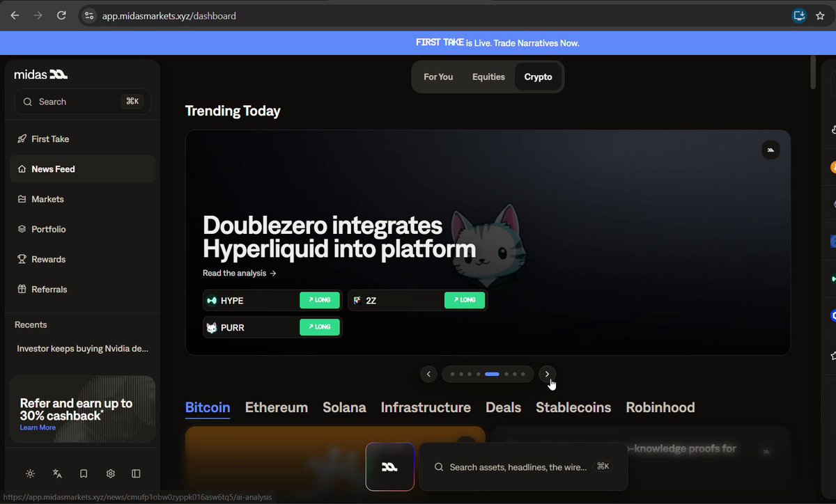Image resolution: width=836 pixels, height=504 pixels.
Task: Click the sidebar Search field
Action: point(82,102)
